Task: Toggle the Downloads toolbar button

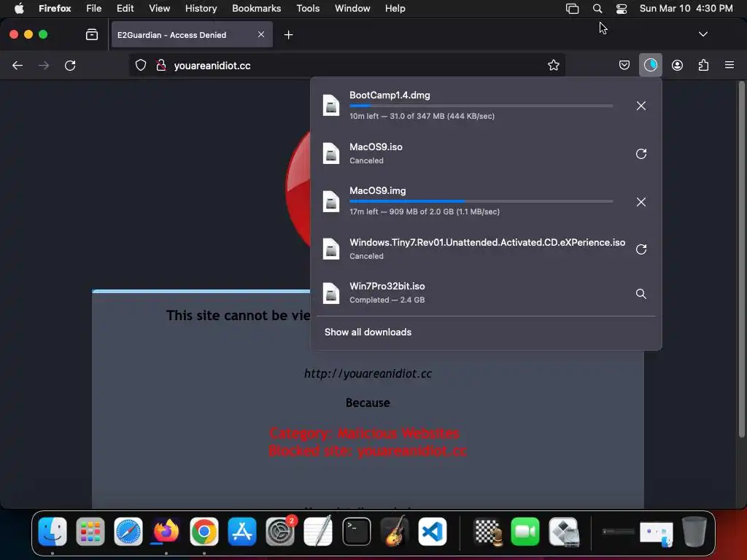Action: tap(650, 65)
